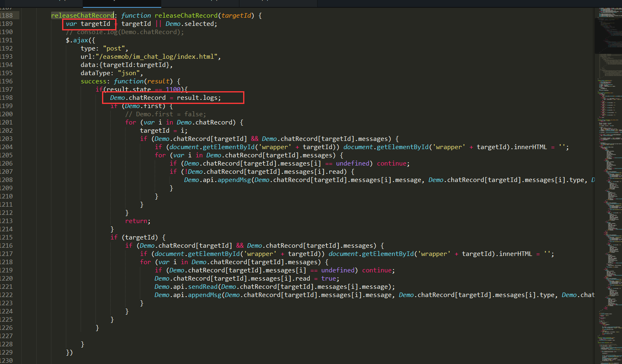Click the 'type: "post"' line
The width and height of the screenshot is (622, 364).
coord(104,48)
